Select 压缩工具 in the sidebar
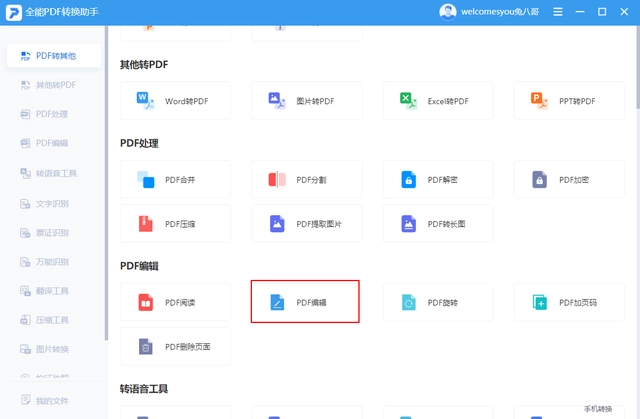The image size is (640, 419). pyautogui.click(x=54, y=320)
